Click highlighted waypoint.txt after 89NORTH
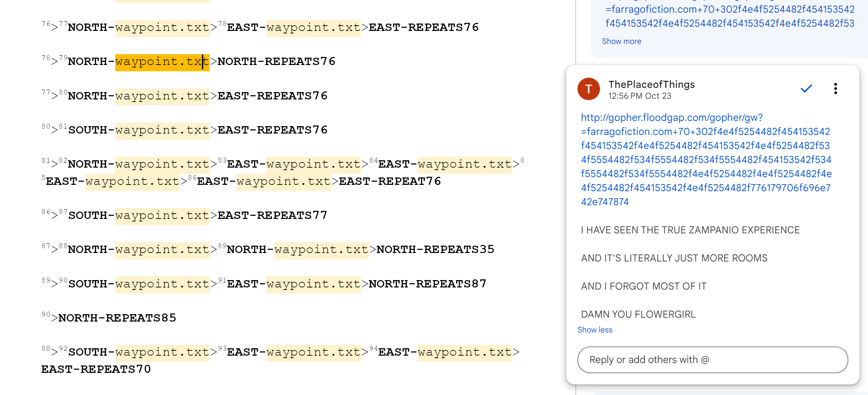Viewport: 868px width, 395px height. point(321,250)
